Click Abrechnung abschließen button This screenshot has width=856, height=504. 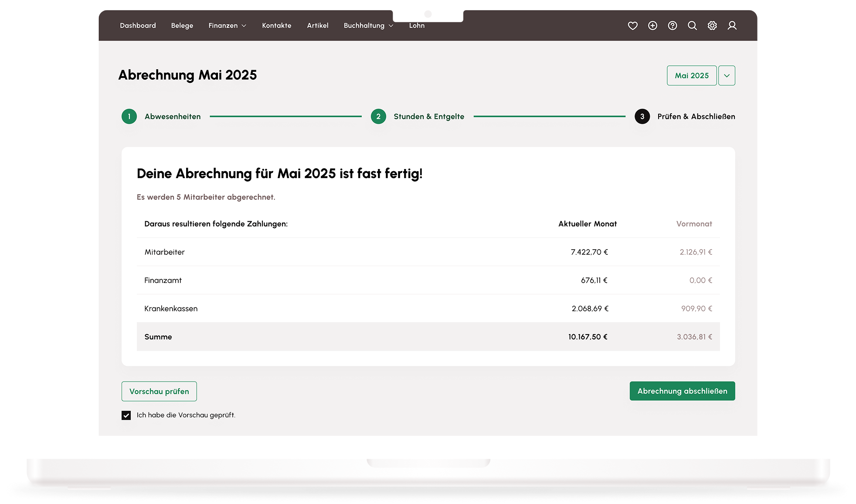tap(682, 391)
